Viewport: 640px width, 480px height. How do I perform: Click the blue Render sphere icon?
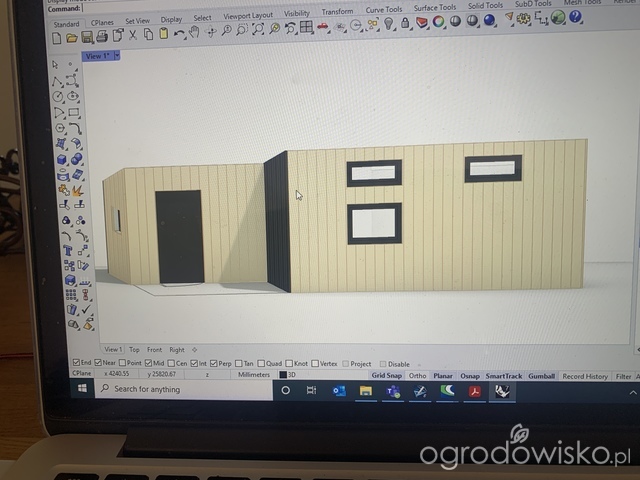pyautogui.click(x=489, y=20)
